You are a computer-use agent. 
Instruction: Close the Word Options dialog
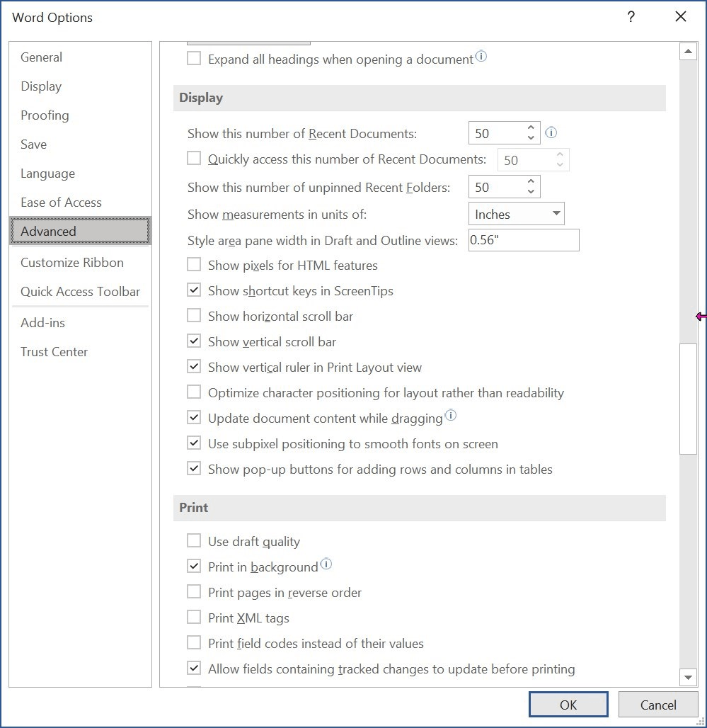click(x=681, y=17)
